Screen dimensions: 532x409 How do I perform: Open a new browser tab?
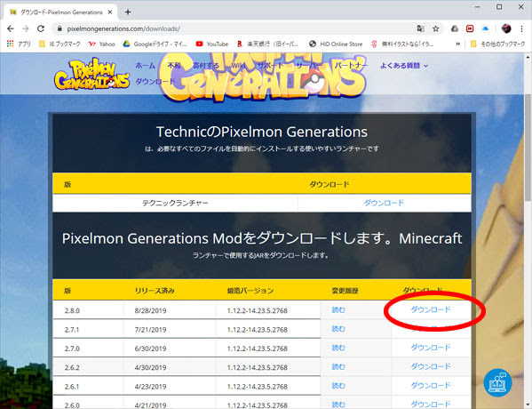coord(128,12)
